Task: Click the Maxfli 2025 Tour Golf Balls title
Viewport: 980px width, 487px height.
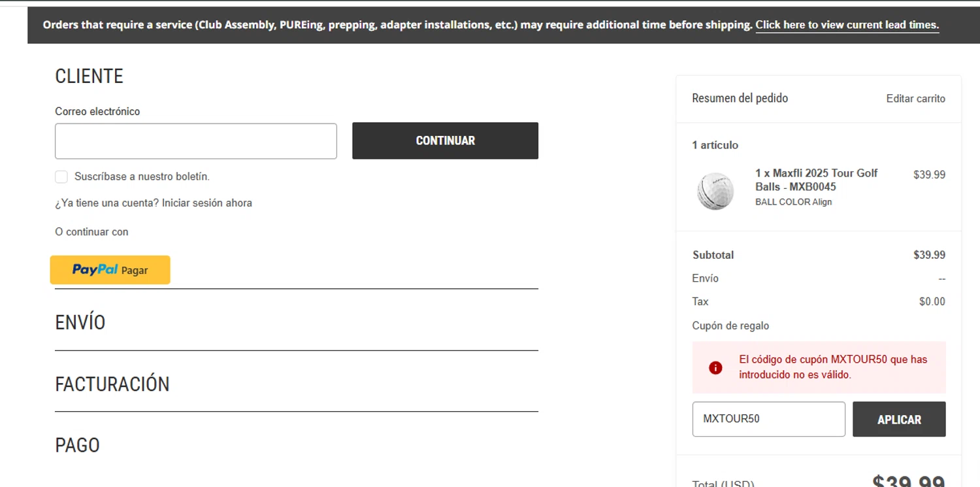Action: point(816,180)
